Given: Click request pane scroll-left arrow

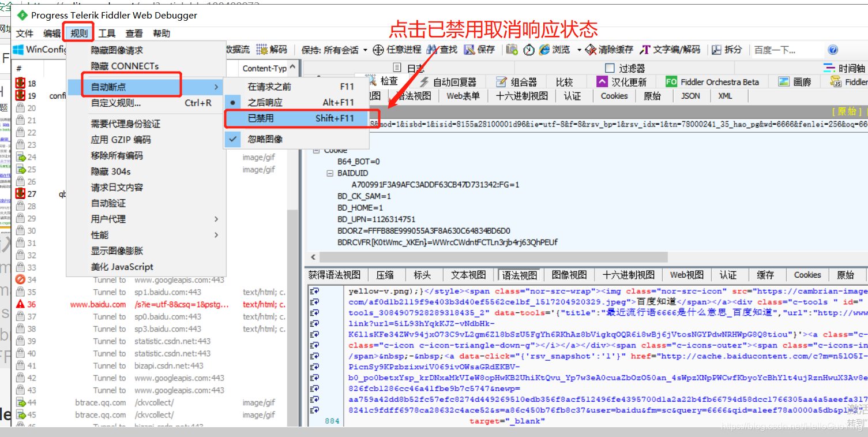Looking at the screenshot, I should 313,257.
